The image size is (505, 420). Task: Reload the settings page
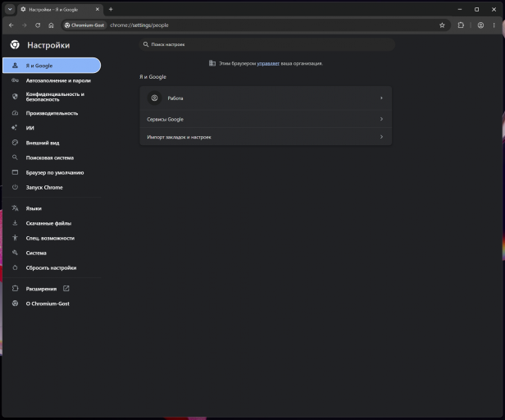(x=38, y=25)
